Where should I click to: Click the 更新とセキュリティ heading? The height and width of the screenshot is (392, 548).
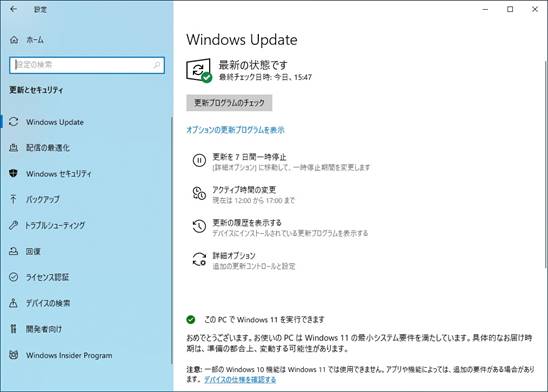[x=36, y=90]
